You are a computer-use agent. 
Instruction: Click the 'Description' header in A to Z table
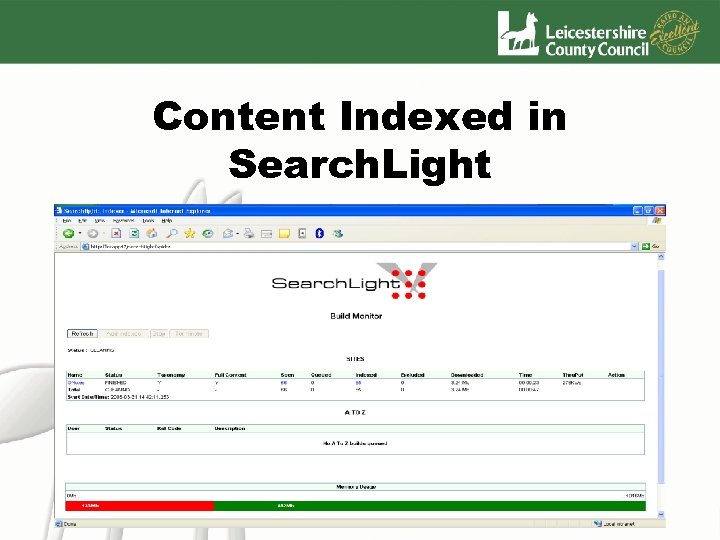point(230,428)
